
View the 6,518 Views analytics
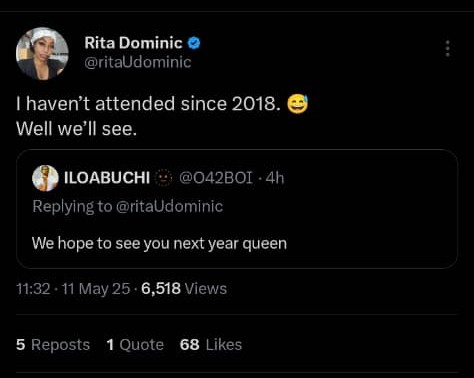[x=184, y=289]
